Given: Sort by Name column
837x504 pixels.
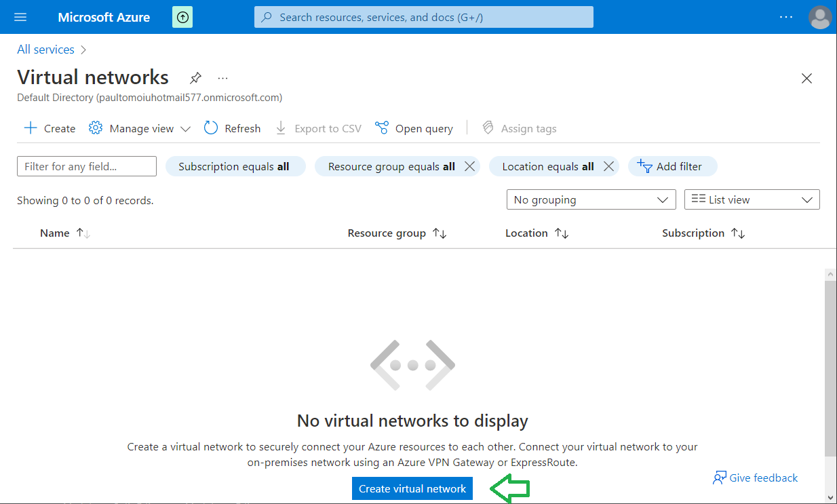Looking at the screenshot, I should click(x=64, y=233).
